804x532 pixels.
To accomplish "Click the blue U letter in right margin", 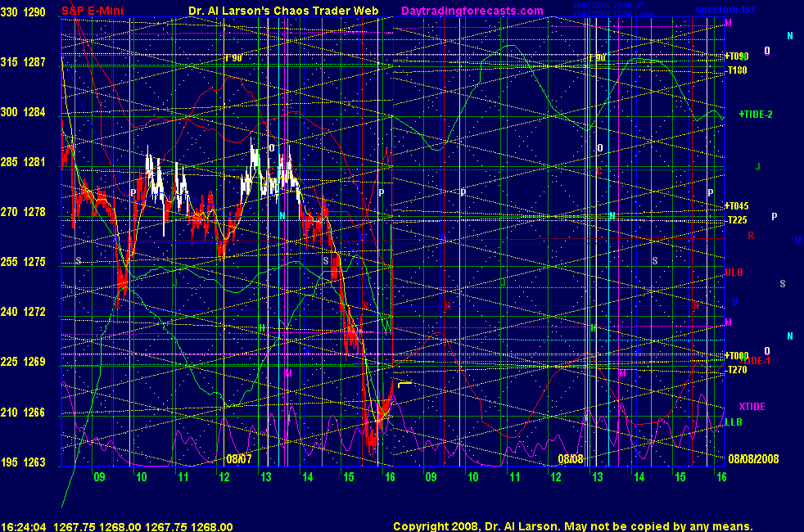I will (x=798, y=239).
